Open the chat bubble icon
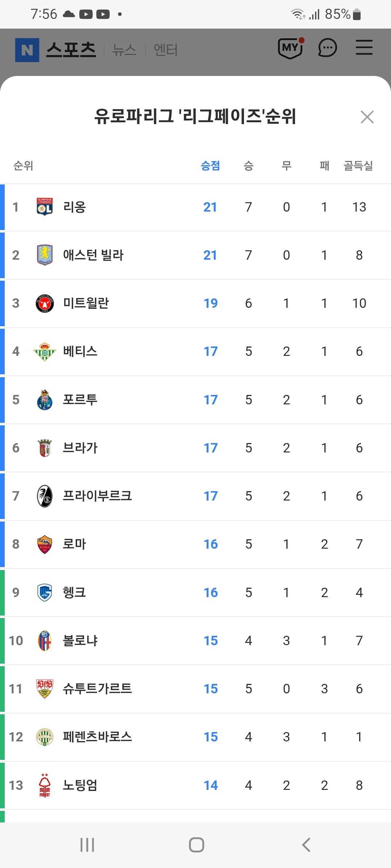Viewport: 391px width, 868px height. pos(327,48)
